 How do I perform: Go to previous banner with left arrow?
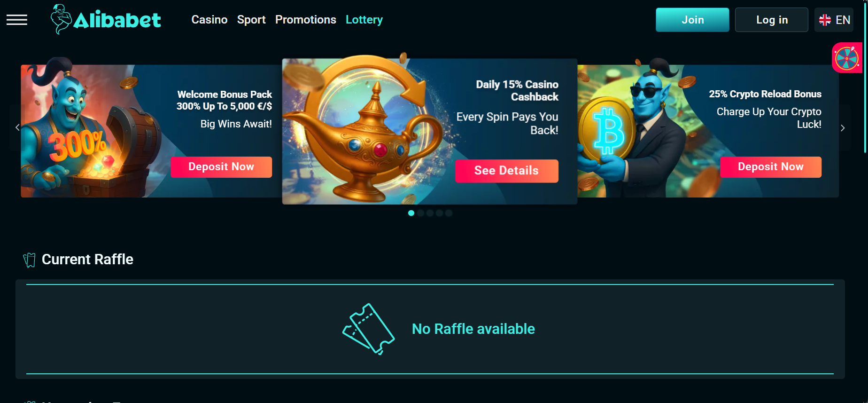(x=17, y=127)
